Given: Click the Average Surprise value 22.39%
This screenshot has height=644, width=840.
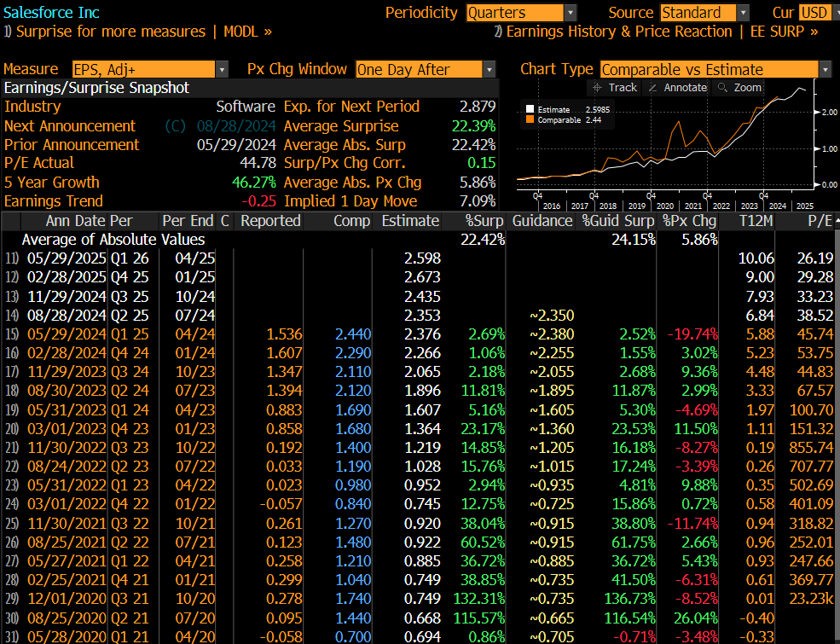Looking at the screenshot, I should tap(473, 126).
